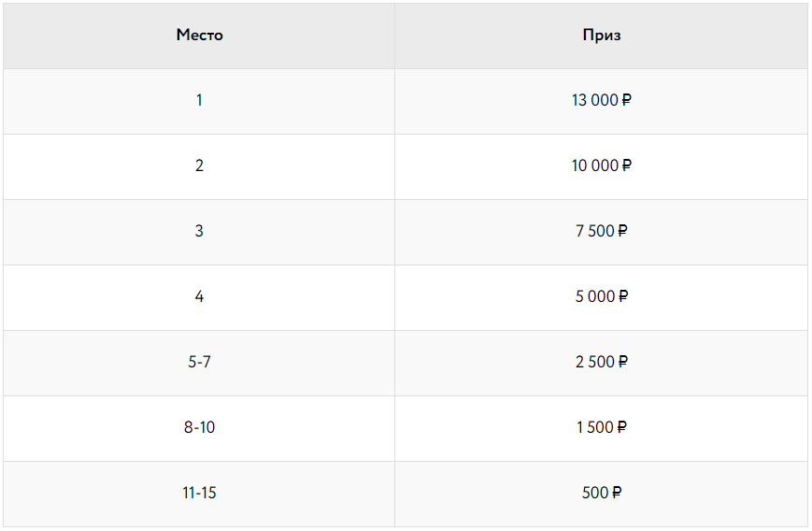Click the ruble sign after 10 000
The height and width of the screenshot is (531, 812).
(626, 165)
